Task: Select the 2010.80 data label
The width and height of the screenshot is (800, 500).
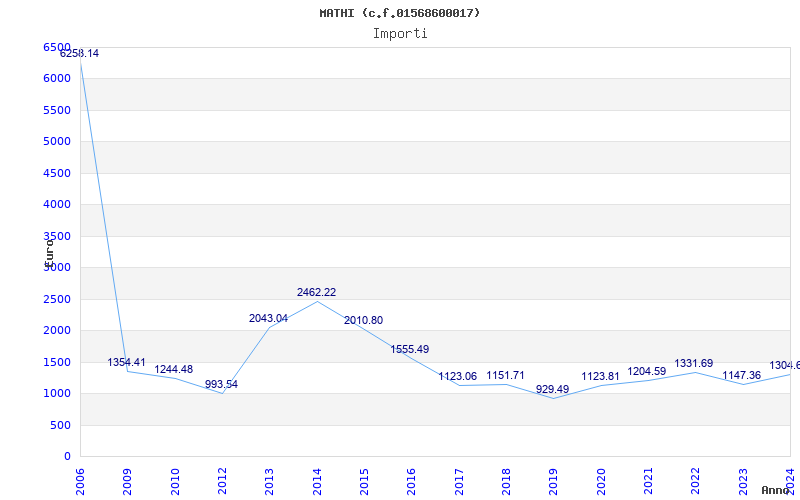Action: tap(363, 320)
